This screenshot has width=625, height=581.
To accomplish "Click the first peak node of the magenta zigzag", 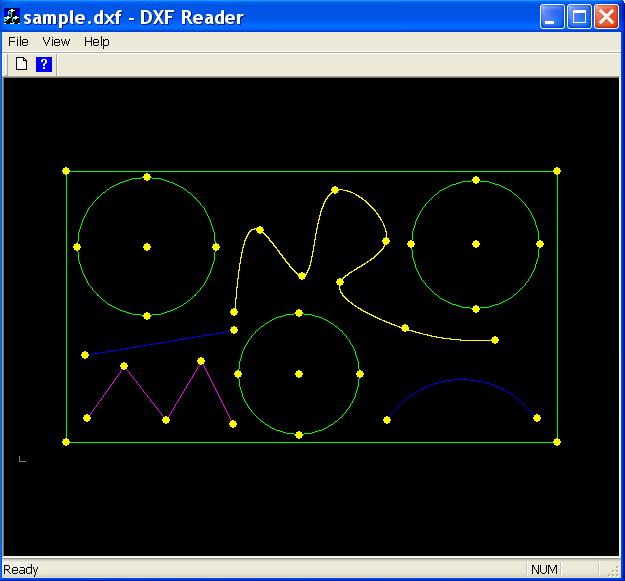I will [124, 366].
